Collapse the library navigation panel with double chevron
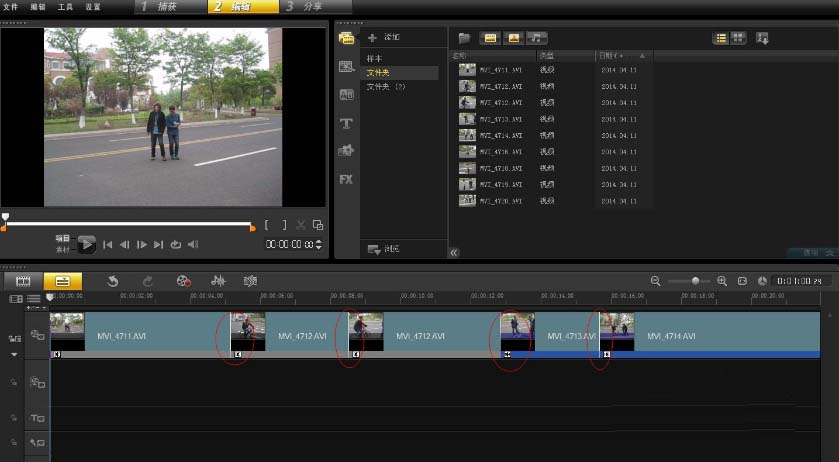The width and height of the screenshot is (839, 462). [x=454, y=253]
